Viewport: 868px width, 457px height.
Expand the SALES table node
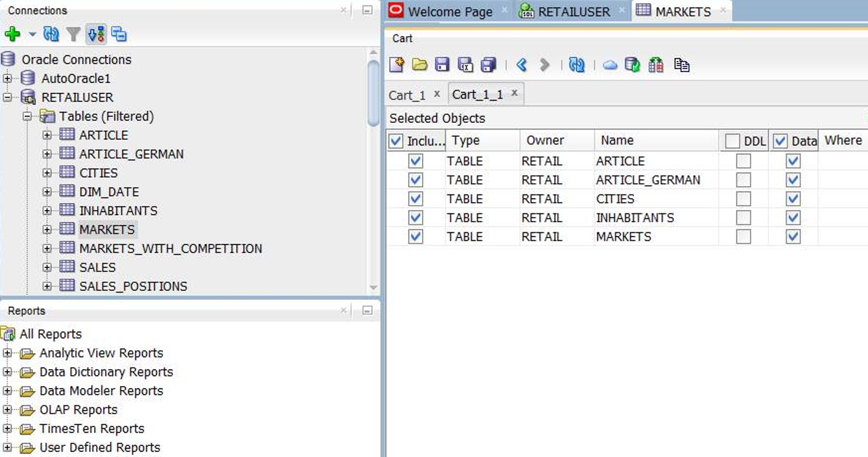coord(47,268)
